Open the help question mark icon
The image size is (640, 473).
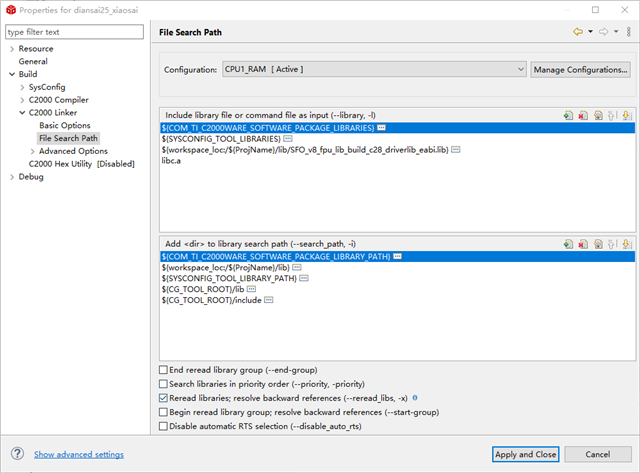tap(17, 454)
